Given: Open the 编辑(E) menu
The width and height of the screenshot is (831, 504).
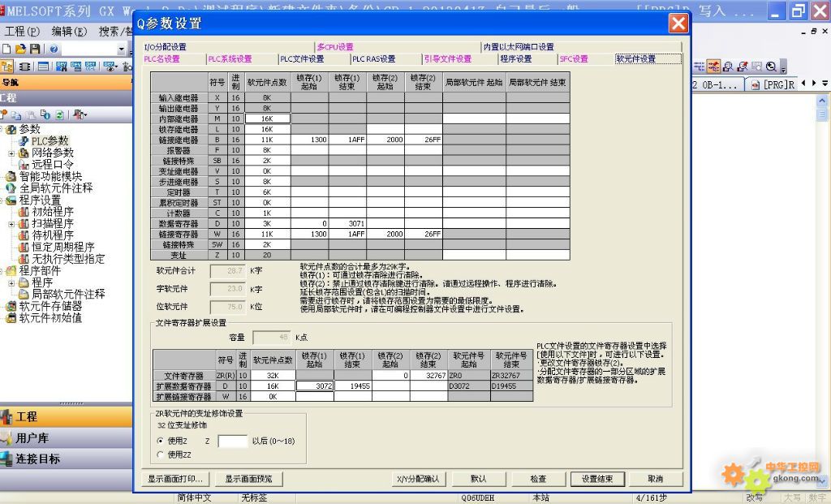Looking at the screenshot, I should click(70, 32).
